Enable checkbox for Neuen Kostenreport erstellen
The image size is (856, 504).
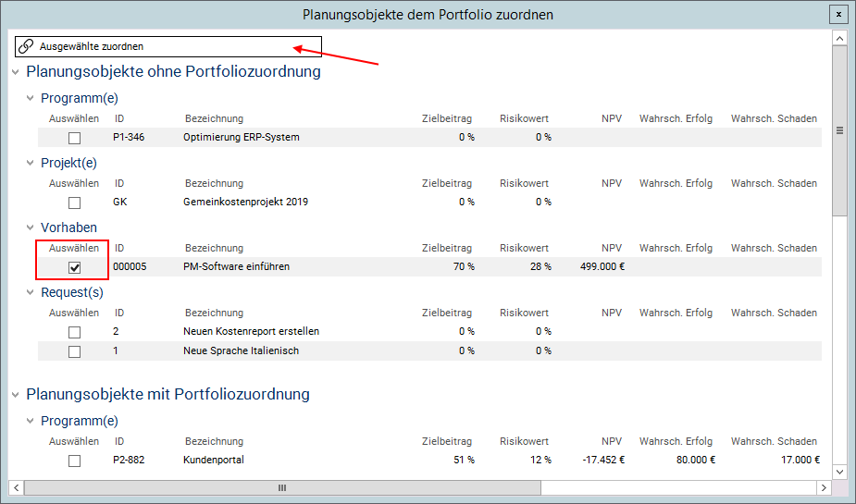click(x=75, y=332)
